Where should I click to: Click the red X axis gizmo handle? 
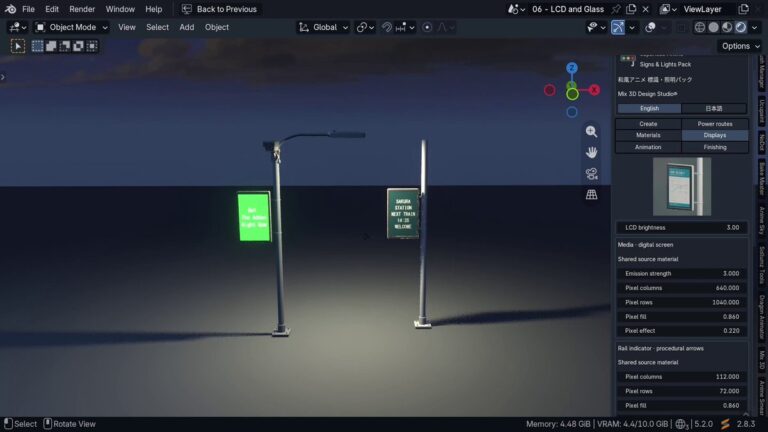[594, 90]
